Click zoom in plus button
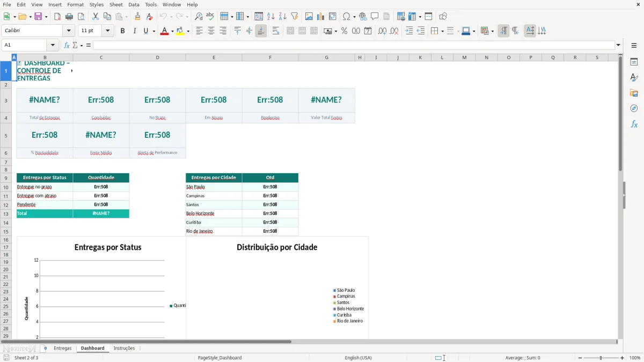Viewport: 644px width, 362px height. 622,358
